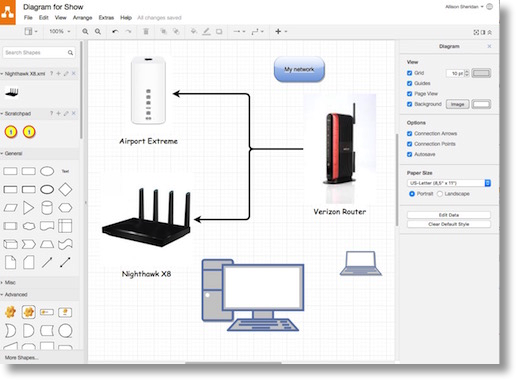Viewport: 516px width, 380px height.
Task: Click the undo arrow in toolbar
Action: tap(115, 31)
